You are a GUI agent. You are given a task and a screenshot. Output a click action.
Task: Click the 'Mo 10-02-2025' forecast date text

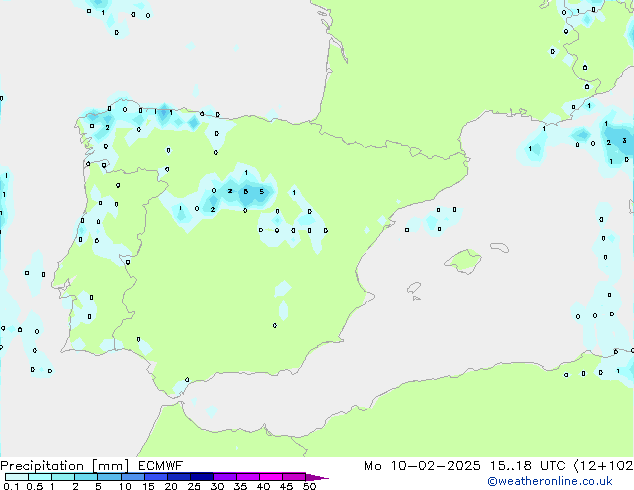click(422, 466)
